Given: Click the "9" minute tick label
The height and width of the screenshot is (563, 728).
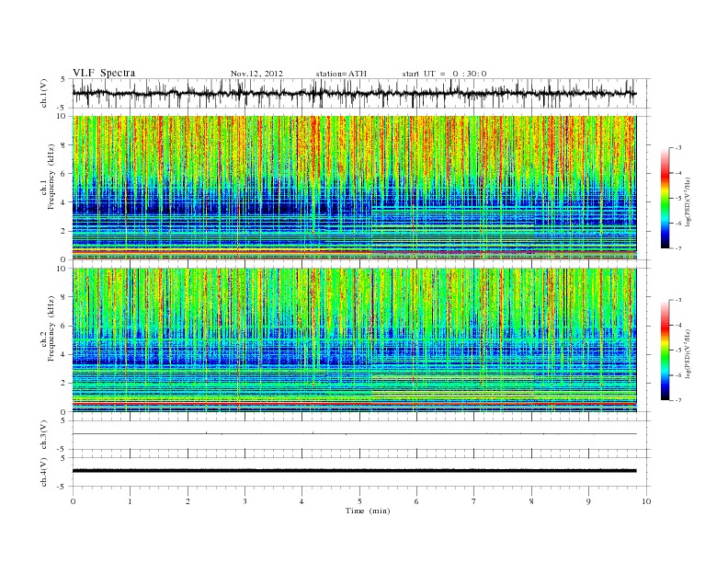Looking at the screenshot, I should pos(588,501).
